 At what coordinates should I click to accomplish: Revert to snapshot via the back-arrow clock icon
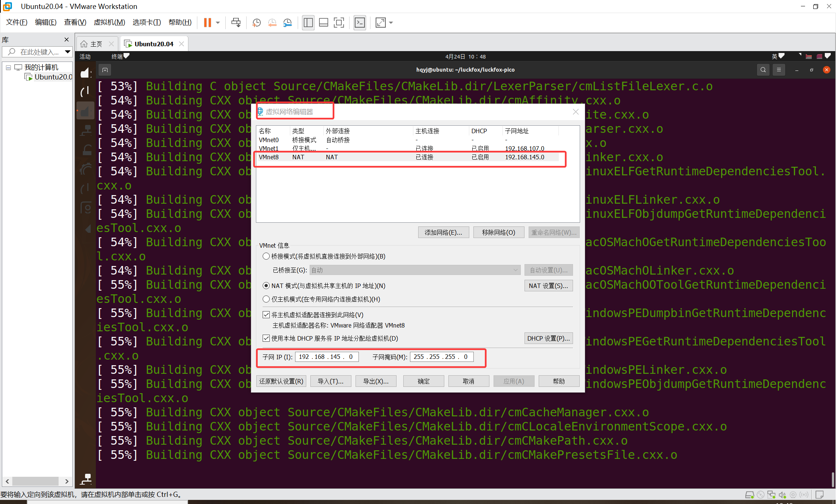click(x=272, y=22)
